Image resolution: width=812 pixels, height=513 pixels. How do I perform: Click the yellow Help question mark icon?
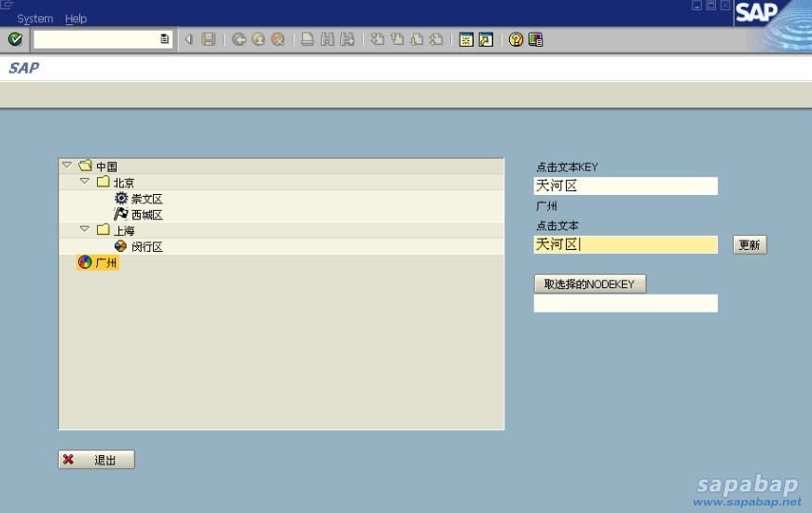516,39
